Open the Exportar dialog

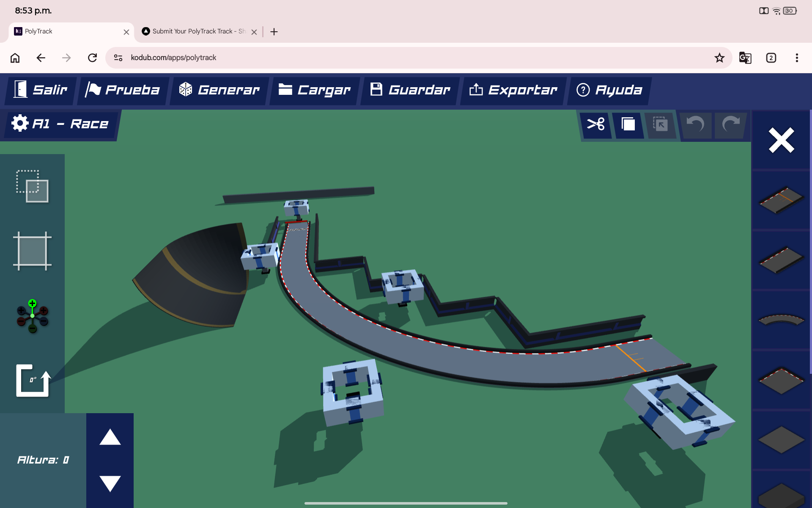(513, 90)
